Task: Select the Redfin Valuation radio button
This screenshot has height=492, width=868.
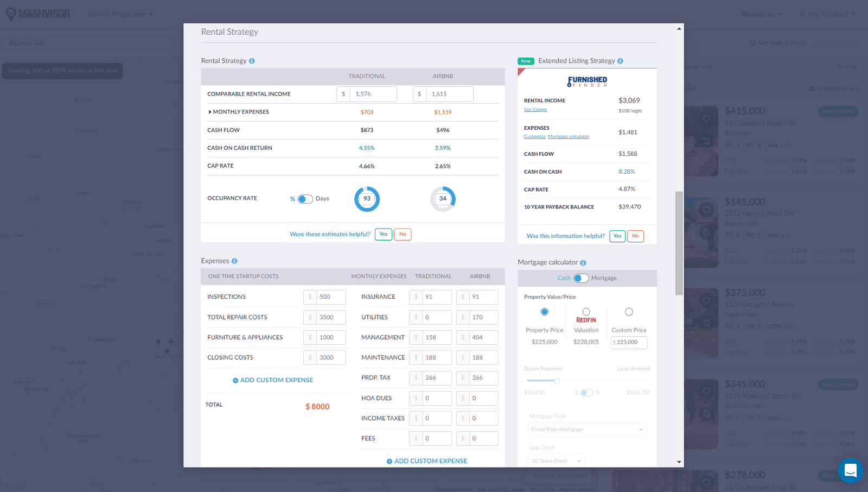Action: (x=586, y=312)
